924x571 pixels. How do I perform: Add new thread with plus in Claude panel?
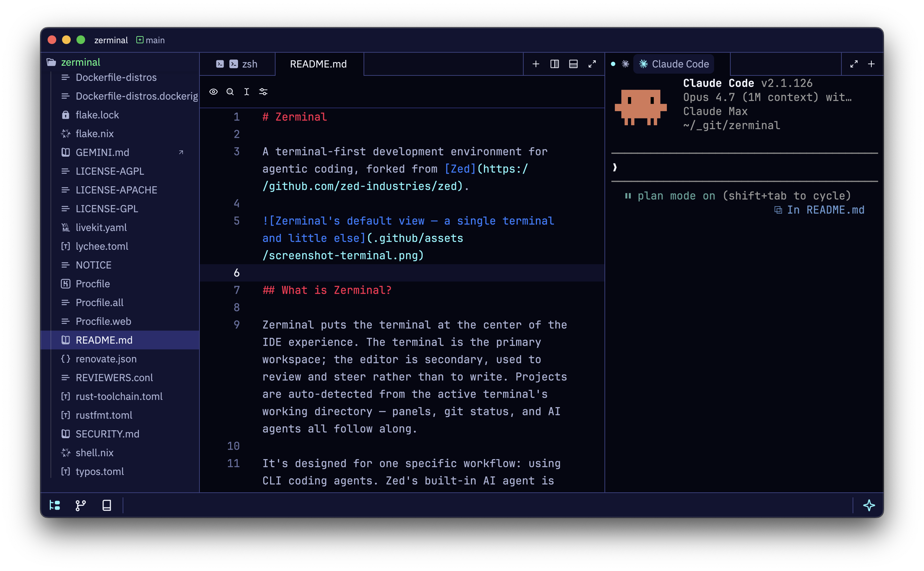(x=871, y=64)
